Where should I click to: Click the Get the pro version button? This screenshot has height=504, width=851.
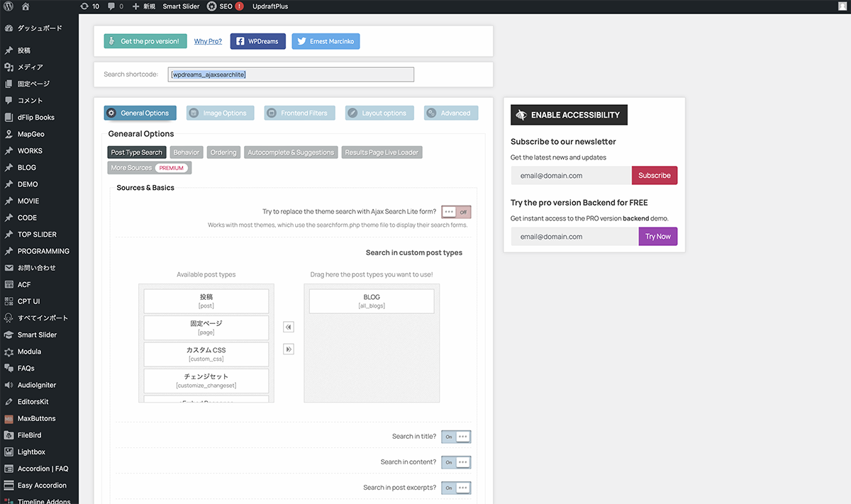[145, 41]
